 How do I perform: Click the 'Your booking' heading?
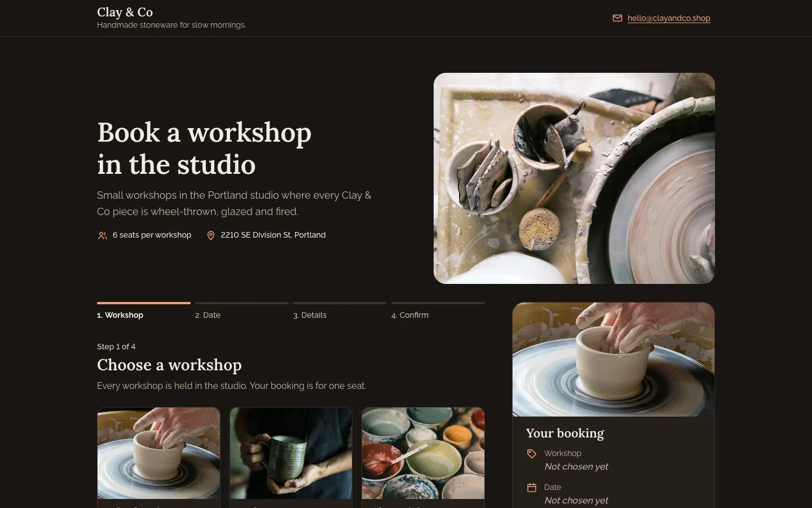[x=565, y=433]
